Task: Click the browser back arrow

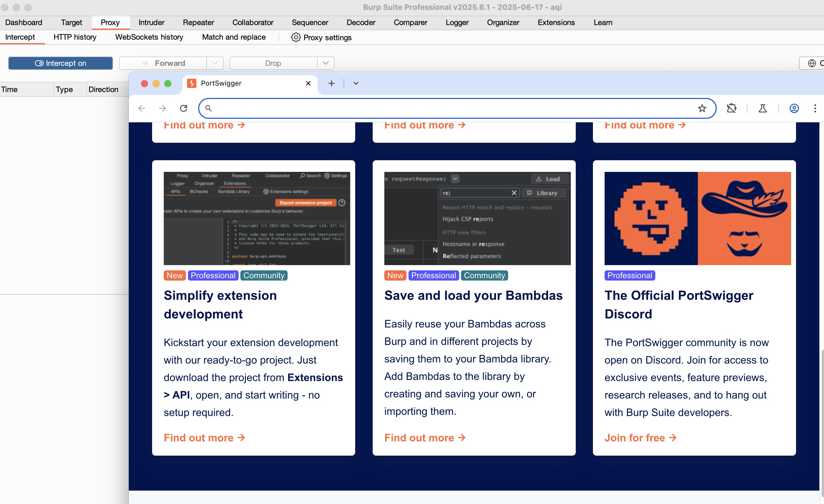Action: point(142,108)
